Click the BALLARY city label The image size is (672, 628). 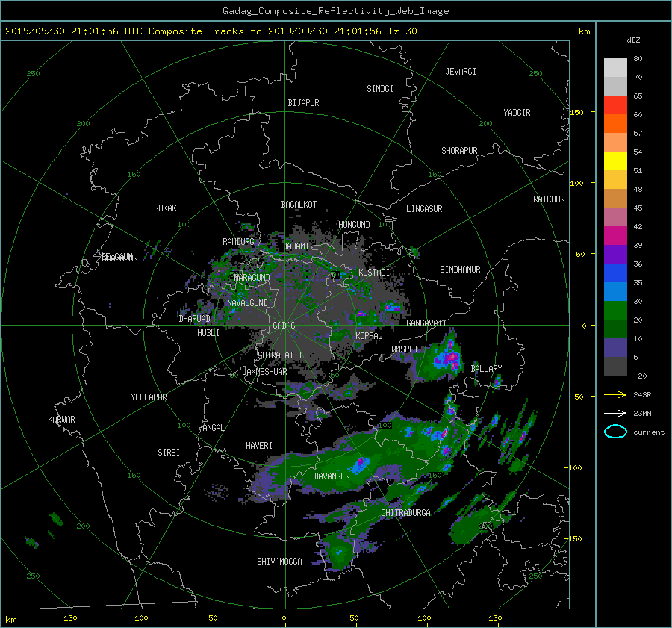tap(486, 369)
